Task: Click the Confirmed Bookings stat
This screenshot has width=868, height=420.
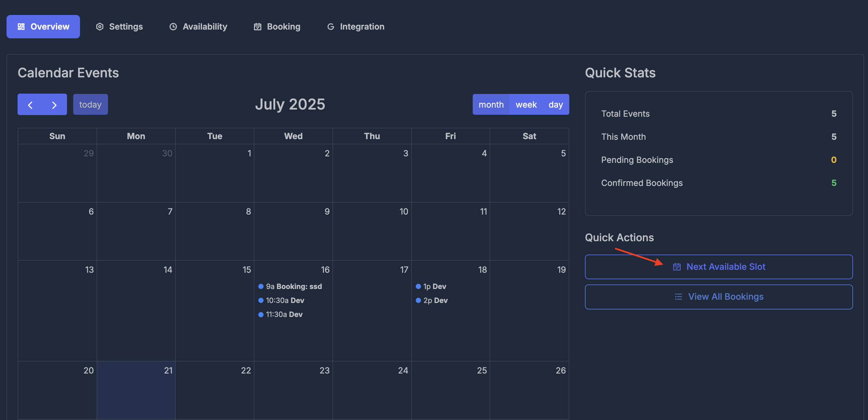Action: [x=719, y=183]
